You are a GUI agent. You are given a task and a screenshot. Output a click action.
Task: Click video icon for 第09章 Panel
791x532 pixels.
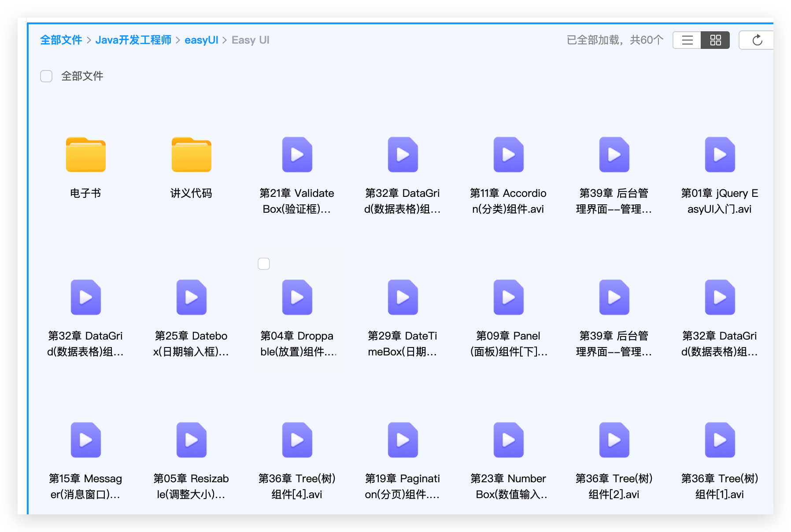pyautogui.click(x=509, y=297)
